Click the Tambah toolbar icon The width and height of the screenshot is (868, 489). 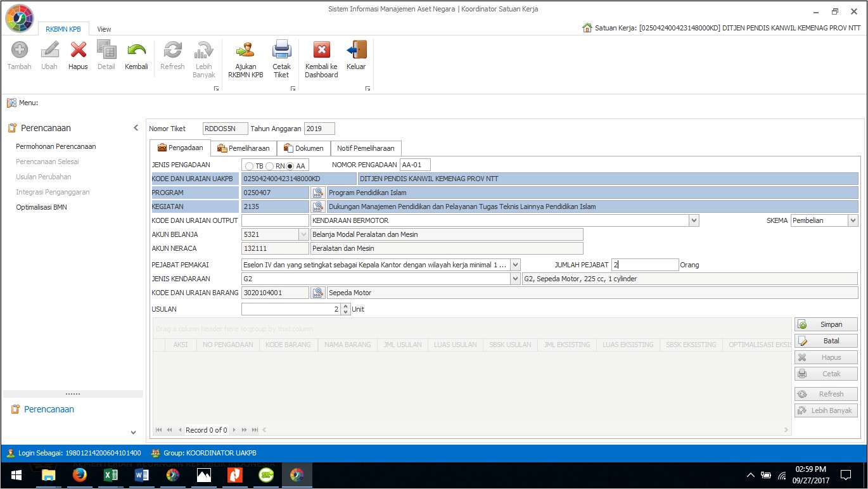(20, 50)
